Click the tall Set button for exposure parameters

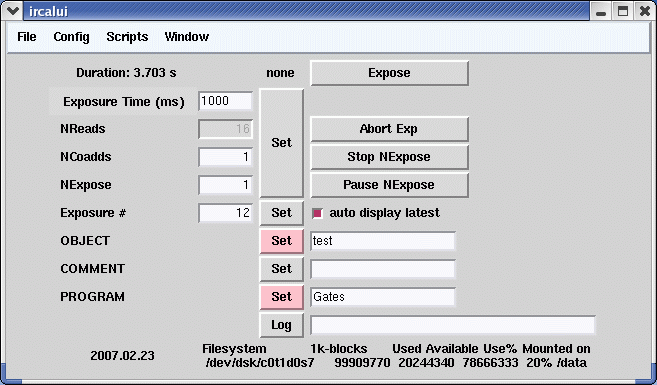282,143
